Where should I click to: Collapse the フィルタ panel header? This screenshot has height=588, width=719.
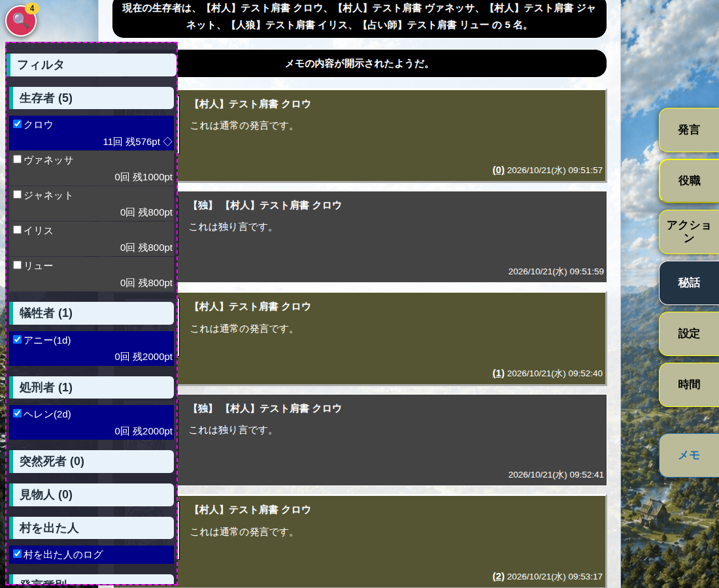click(x=92, y=65)
